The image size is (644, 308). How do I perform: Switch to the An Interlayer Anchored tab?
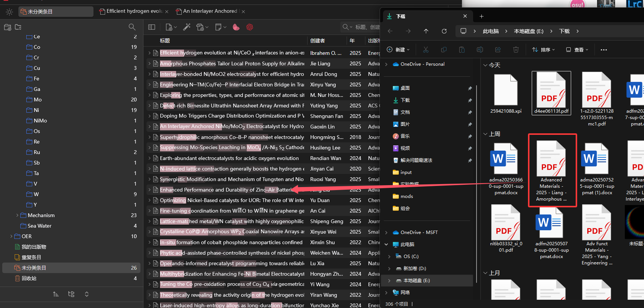point(210,11)
